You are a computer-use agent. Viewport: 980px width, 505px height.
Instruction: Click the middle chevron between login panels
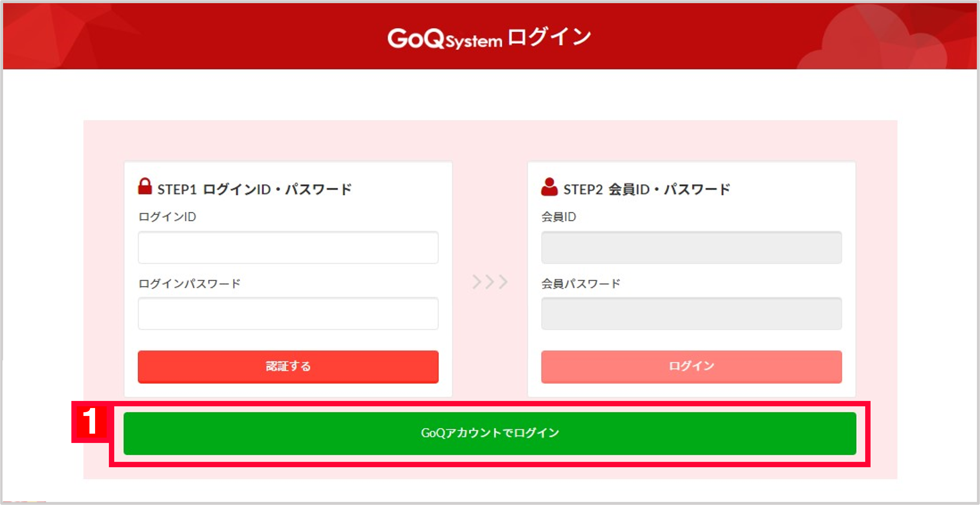[x=490, y=281]
